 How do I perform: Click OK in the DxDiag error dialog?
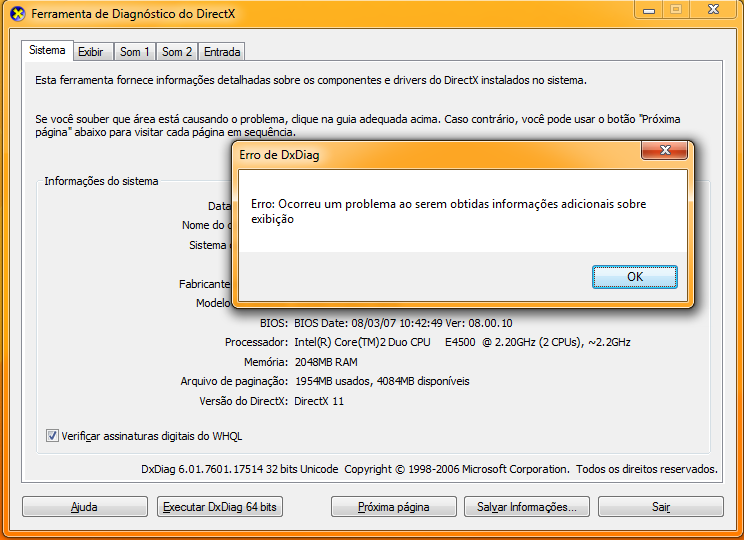tap(634, 277)
